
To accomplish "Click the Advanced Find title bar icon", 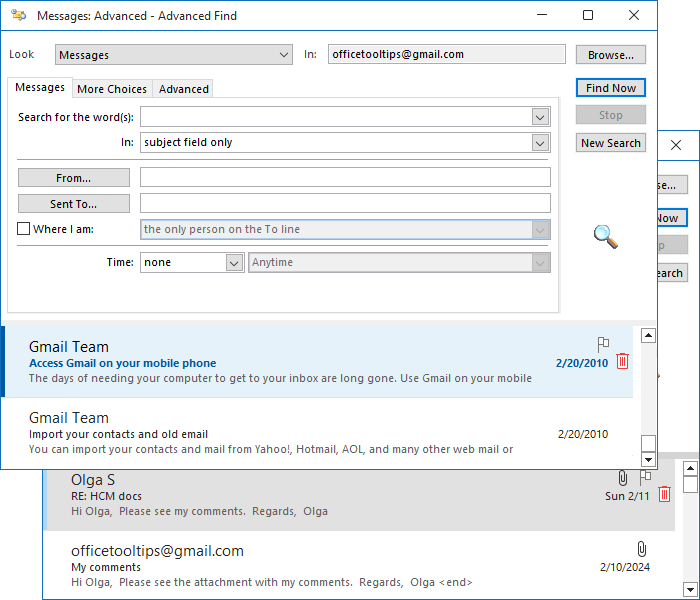I will click(x=19, y=15).
